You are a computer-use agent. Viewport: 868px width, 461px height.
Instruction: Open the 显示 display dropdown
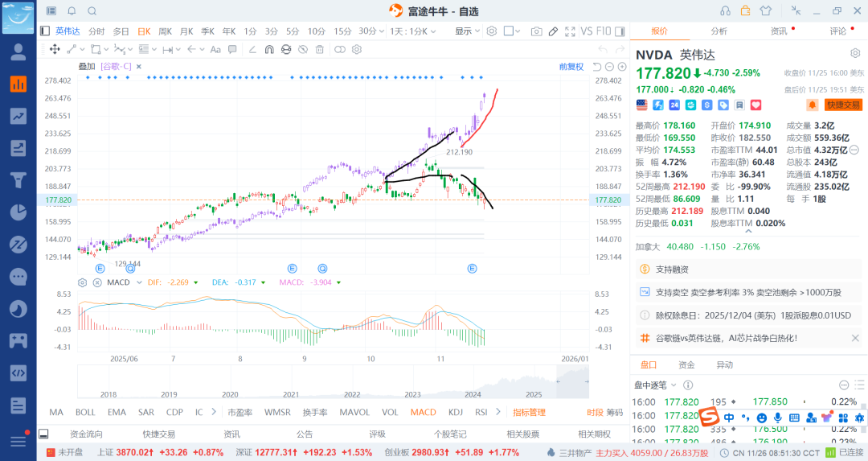coord(467,31)
